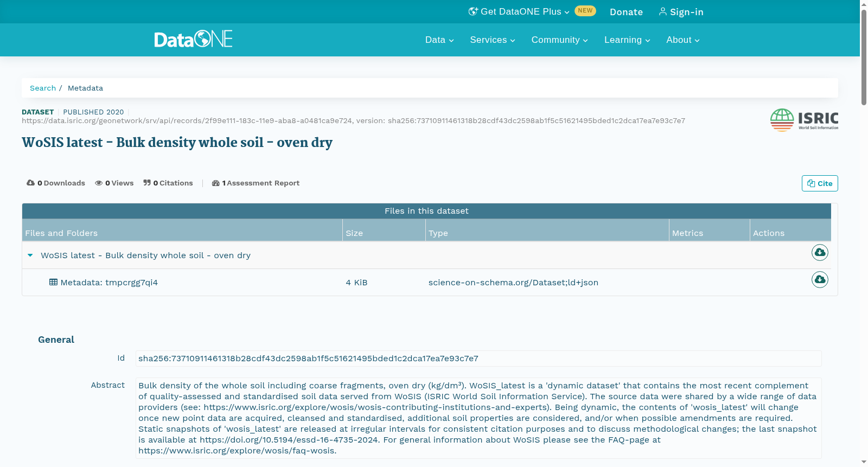The width and height of the screenshot is (868, 467).
Task: Download the whole WoSIS latest package
Action: click(820, 253)
